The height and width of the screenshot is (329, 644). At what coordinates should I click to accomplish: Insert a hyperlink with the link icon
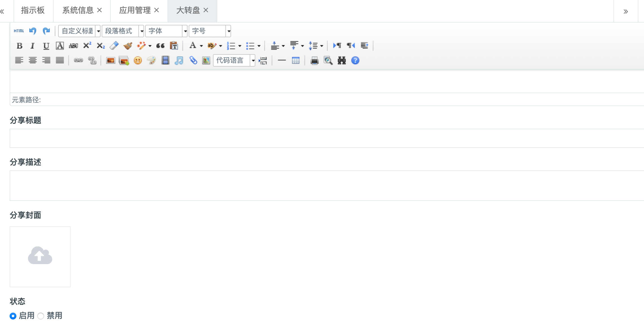coord(78,60)
